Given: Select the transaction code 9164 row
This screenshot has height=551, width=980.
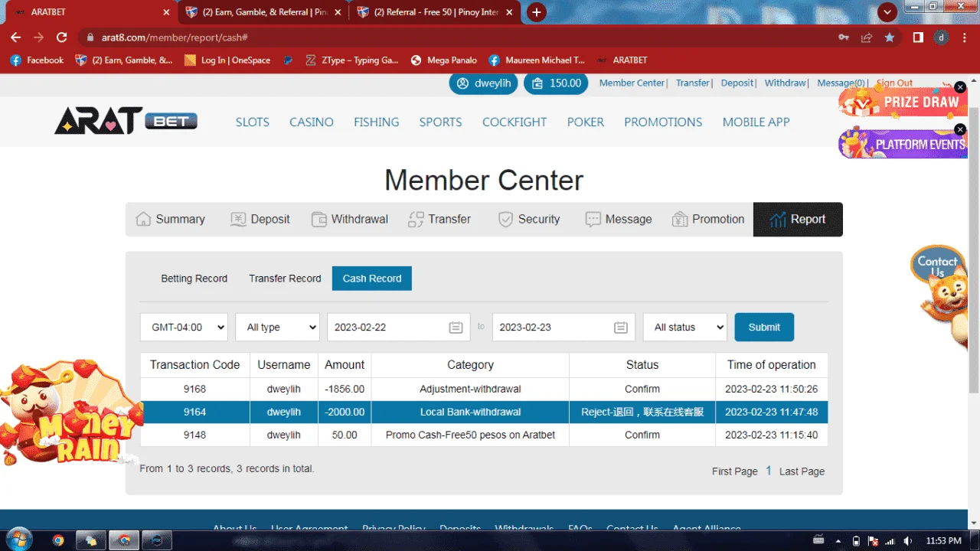Looking at the screenshot, I should pyautogui.click(x=484, y=412).
